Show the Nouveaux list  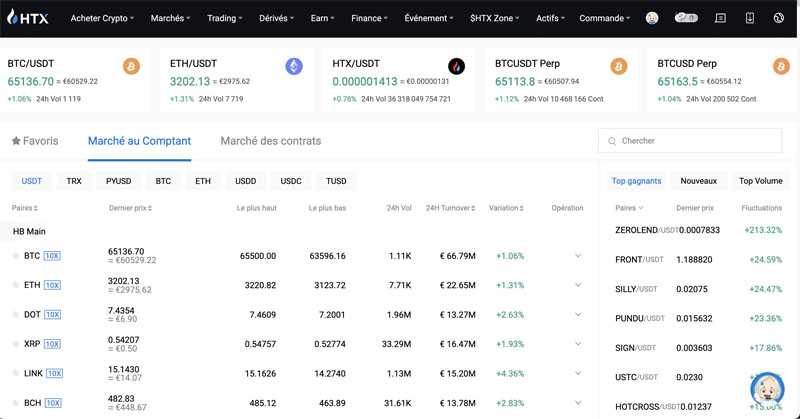698,181
